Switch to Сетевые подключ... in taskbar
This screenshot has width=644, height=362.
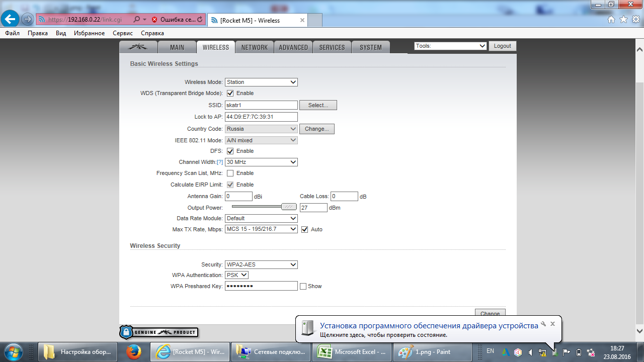pyautogui.click(x=271, y=352)
